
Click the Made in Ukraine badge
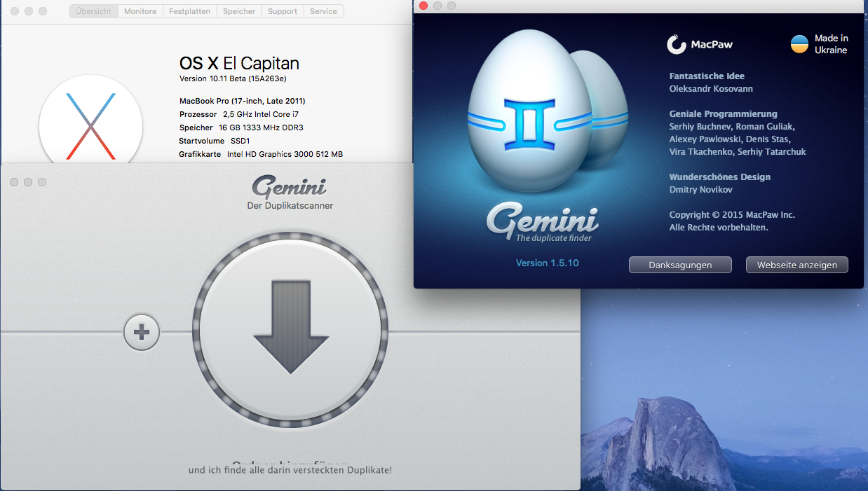coord(819,44)
